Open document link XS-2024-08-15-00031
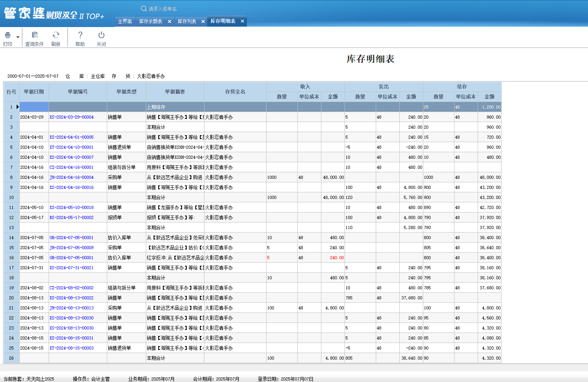 [72, 338]
